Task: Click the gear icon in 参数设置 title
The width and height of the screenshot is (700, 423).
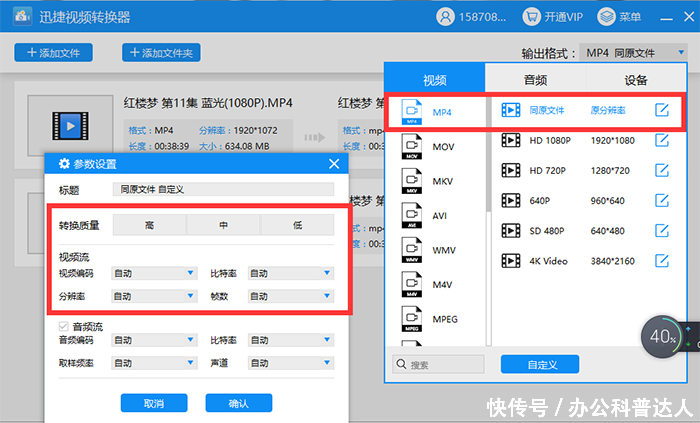Action: click(64, 164)
